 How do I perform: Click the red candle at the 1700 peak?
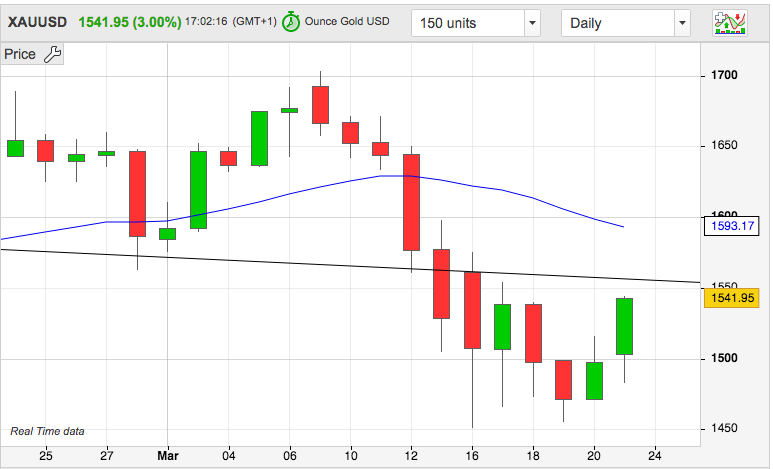(x=320, y=105)
